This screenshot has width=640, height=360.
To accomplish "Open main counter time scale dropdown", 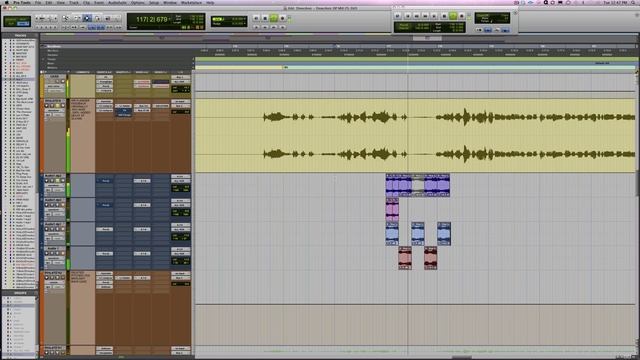I will (169, 19).
